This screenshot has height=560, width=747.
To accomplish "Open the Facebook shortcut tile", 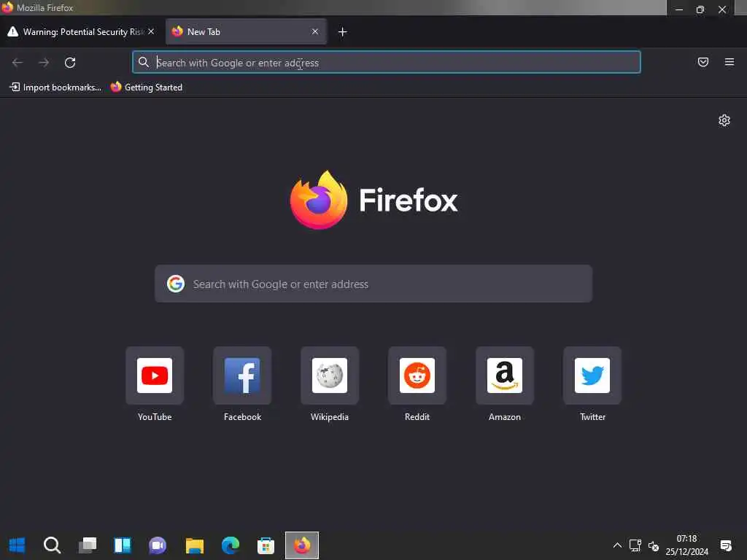I will 242,376.
